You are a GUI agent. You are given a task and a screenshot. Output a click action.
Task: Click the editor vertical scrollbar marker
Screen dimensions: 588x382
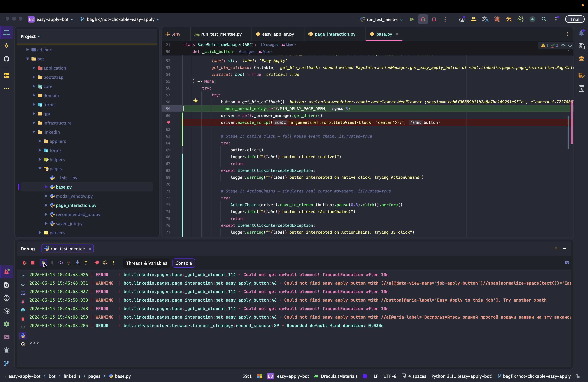(572, 122)
